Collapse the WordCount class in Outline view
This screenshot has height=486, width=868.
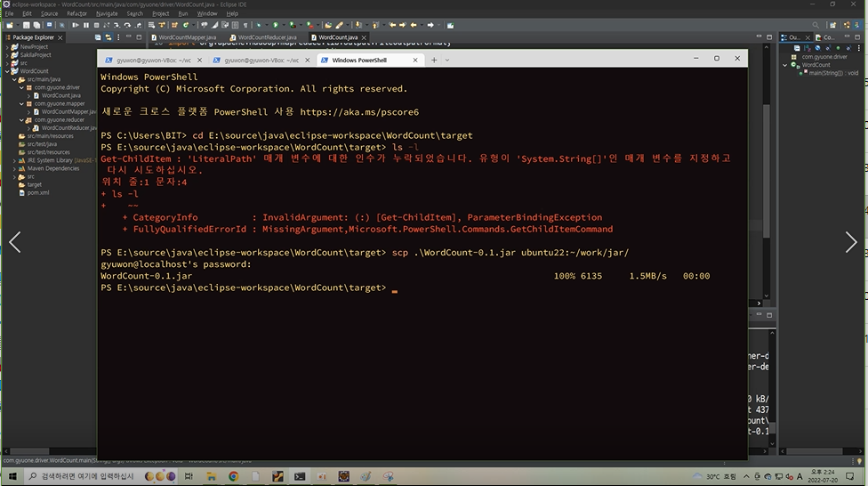(x=785, y=65)
